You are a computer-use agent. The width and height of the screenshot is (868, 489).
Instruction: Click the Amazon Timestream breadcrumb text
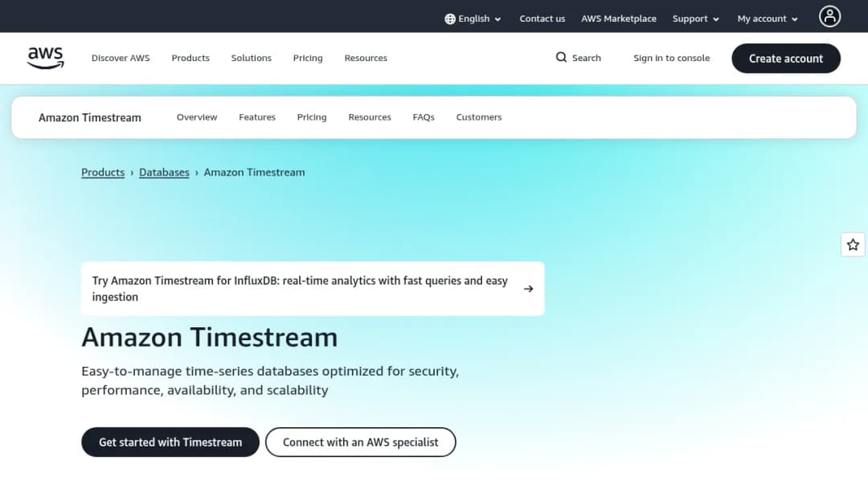coord(254,172)
